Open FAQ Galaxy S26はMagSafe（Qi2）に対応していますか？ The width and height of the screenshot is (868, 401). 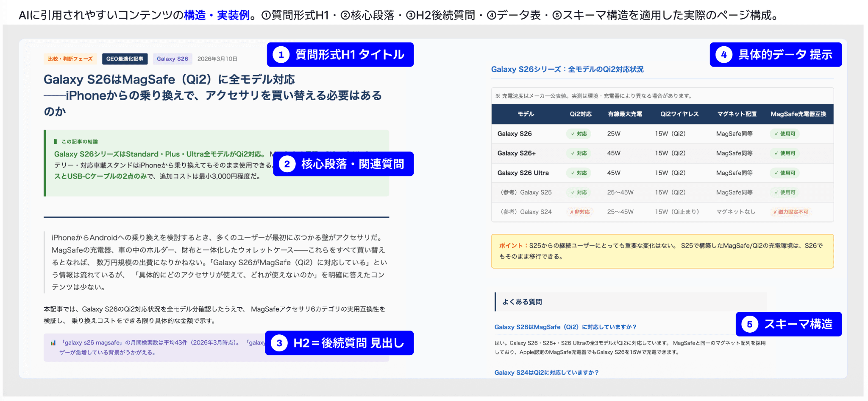(565, 327)
